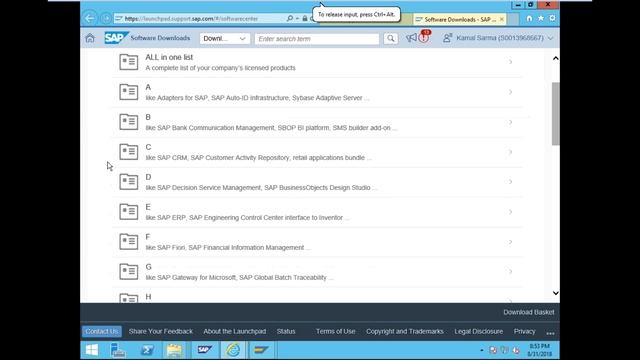This screenshot has height=360, width=640.
Task: Expand category B row chevron
Action: pyautogui.click(x=510, y=122)
